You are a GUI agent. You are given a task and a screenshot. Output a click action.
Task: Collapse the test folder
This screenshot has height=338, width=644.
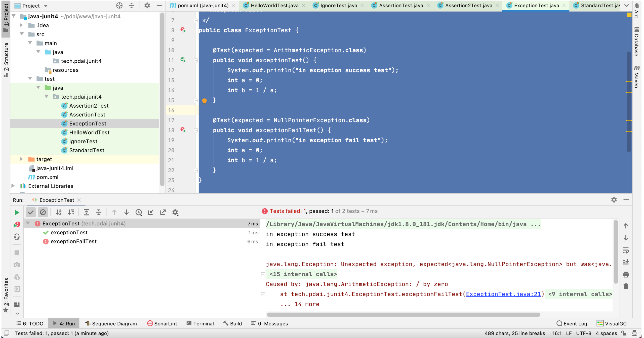coord(30,79)
